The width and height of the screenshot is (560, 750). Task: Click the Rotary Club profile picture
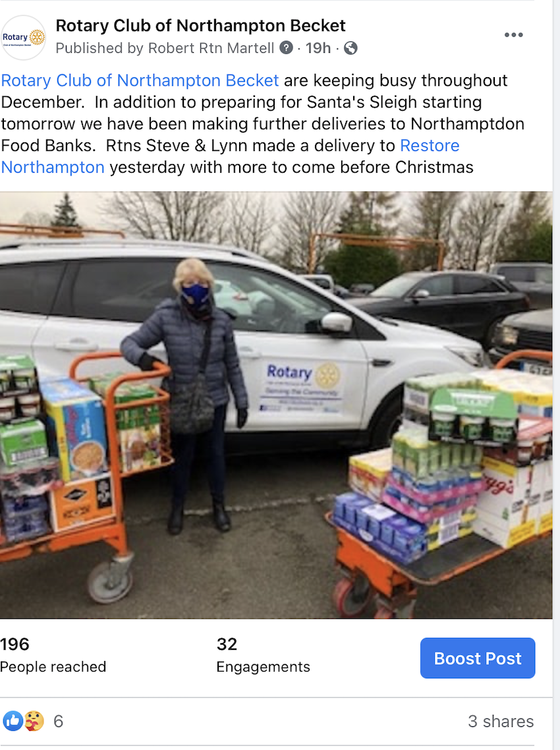24,38
